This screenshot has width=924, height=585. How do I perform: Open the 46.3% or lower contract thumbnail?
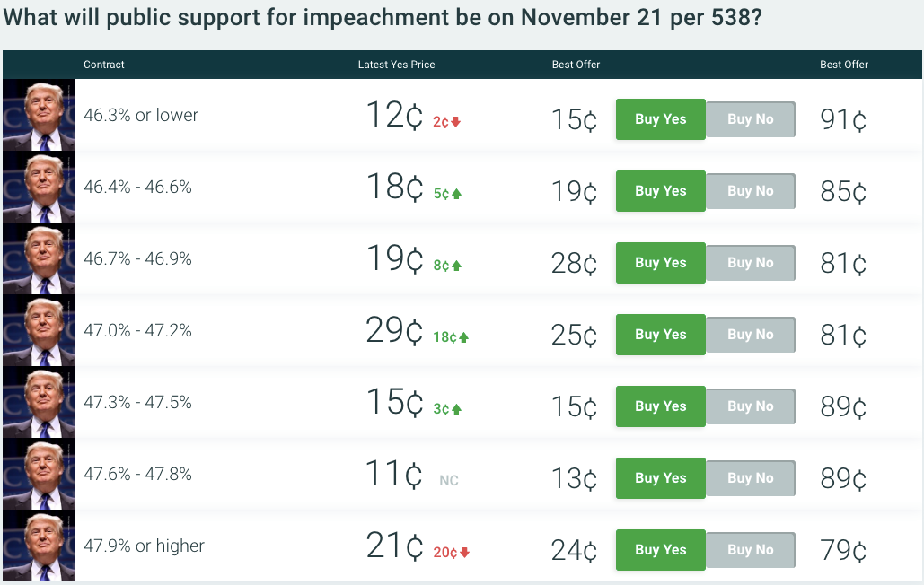click(x=39, y=116)
